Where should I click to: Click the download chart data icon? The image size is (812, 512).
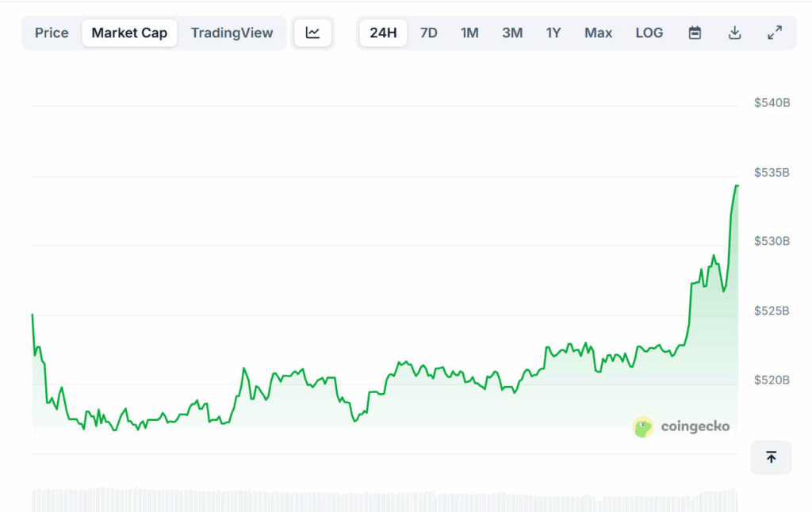(x=734, y=33)
